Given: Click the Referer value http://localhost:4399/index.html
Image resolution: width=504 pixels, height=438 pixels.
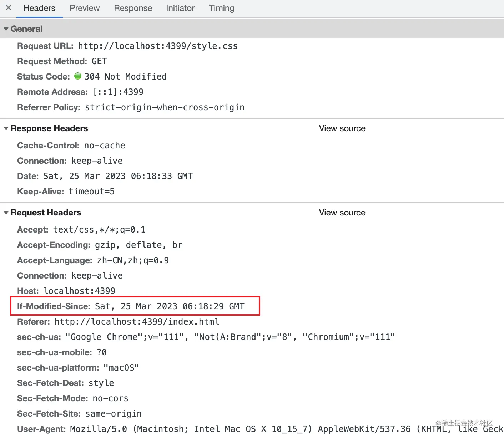Looking at the screenshot, I should click(137, 322).
